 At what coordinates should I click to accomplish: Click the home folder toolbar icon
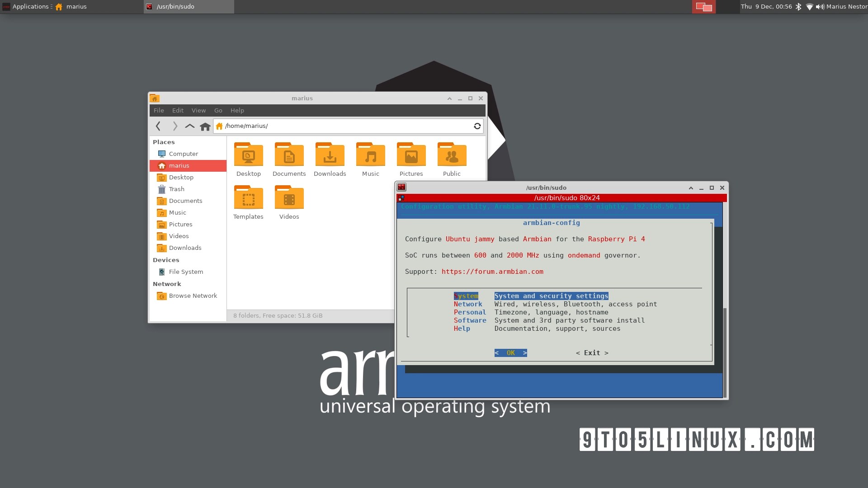tap(205, 127)
